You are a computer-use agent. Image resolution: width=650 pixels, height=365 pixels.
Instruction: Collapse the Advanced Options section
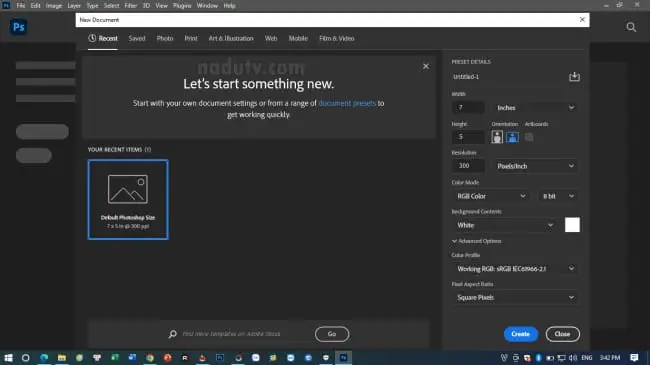[476, 241]
